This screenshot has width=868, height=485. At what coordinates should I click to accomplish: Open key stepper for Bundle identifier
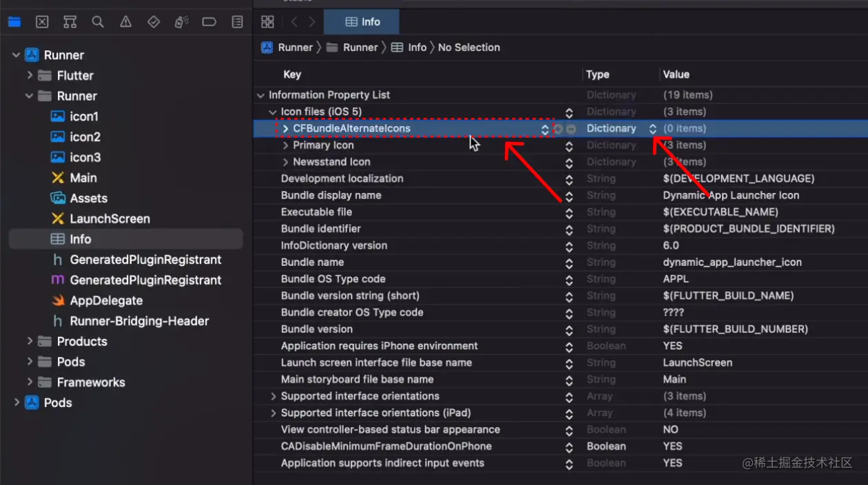pos(569,229)
